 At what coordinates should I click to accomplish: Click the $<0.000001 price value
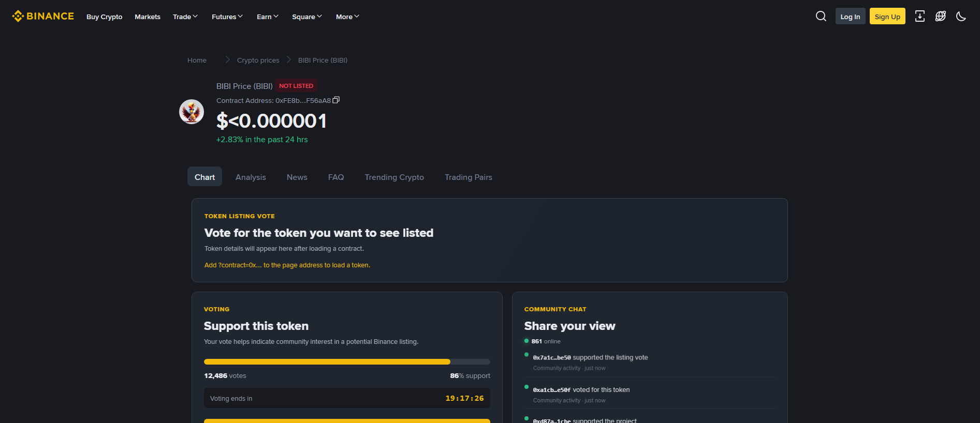click(271, 121)
